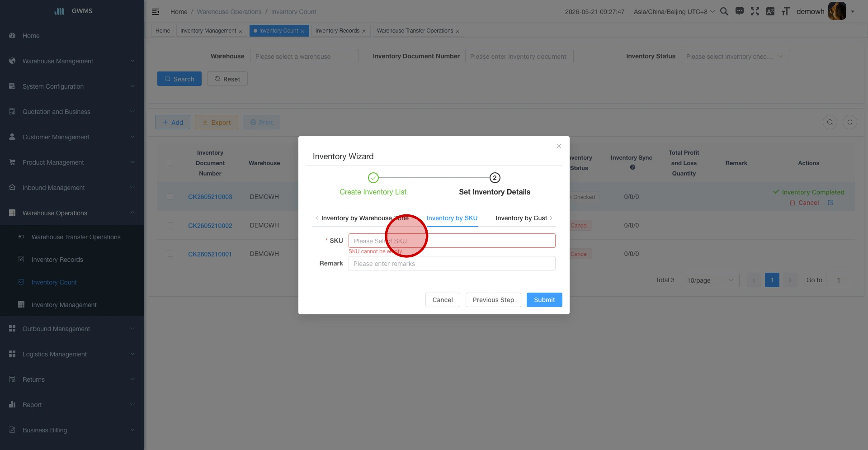Open the Inventory Status dropdown
The height and width of the screenshot is (450, 868).
click(735, 57)
